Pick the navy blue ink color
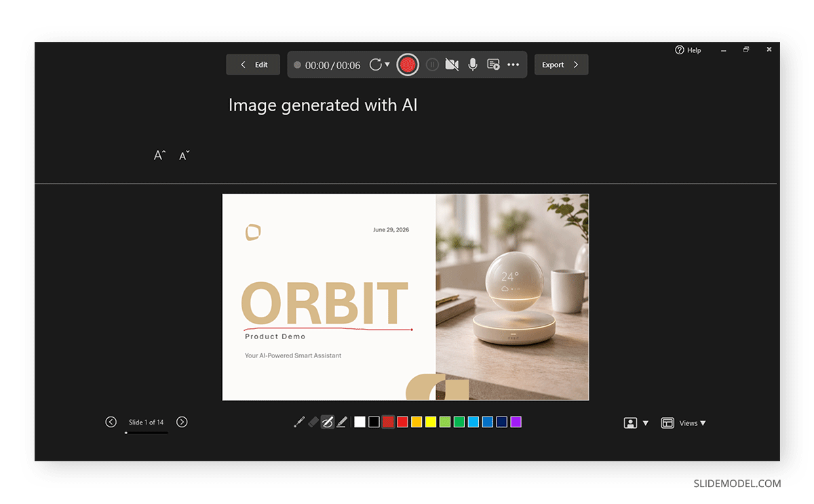 [502, 422]
